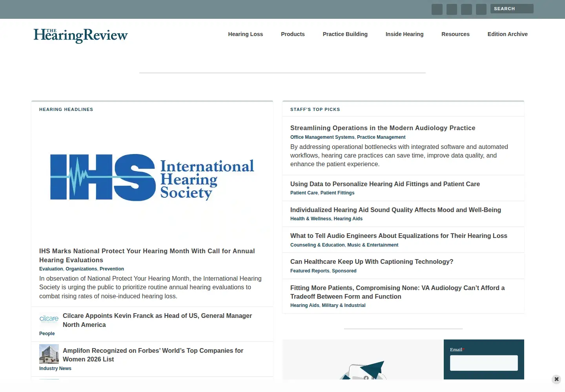Open the Practice Building menu

(x=345, y=34)
